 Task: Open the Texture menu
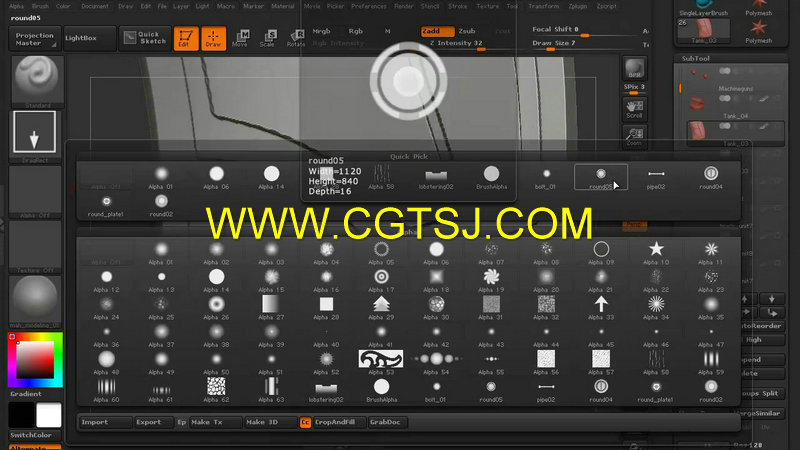coord(487,6)
